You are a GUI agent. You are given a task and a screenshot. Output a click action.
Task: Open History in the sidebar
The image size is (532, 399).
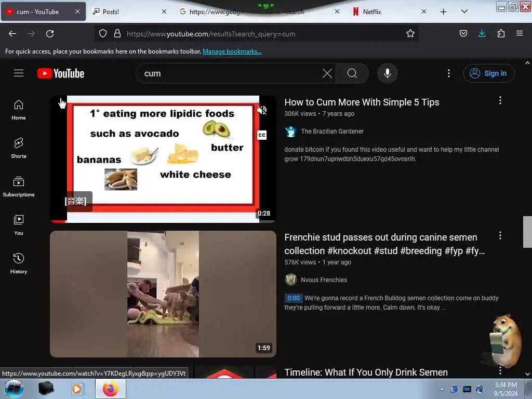[x=19, y=263]
